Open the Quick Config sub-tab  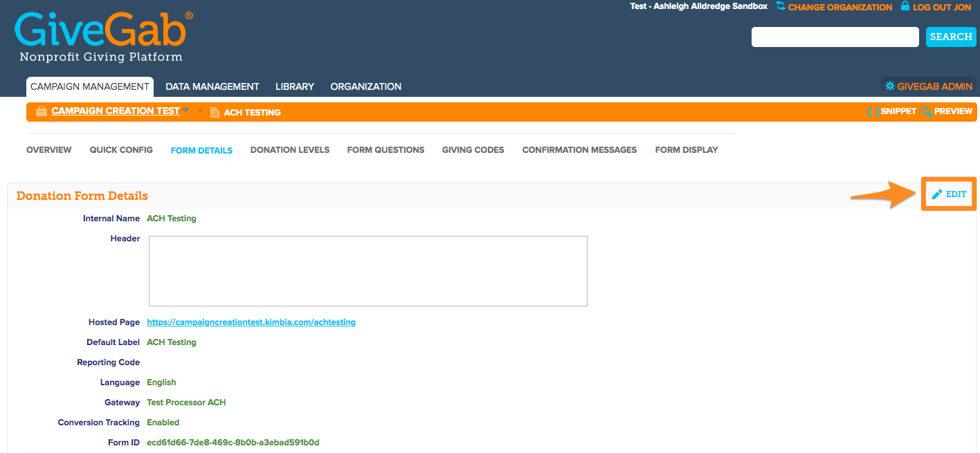[121, 149]
